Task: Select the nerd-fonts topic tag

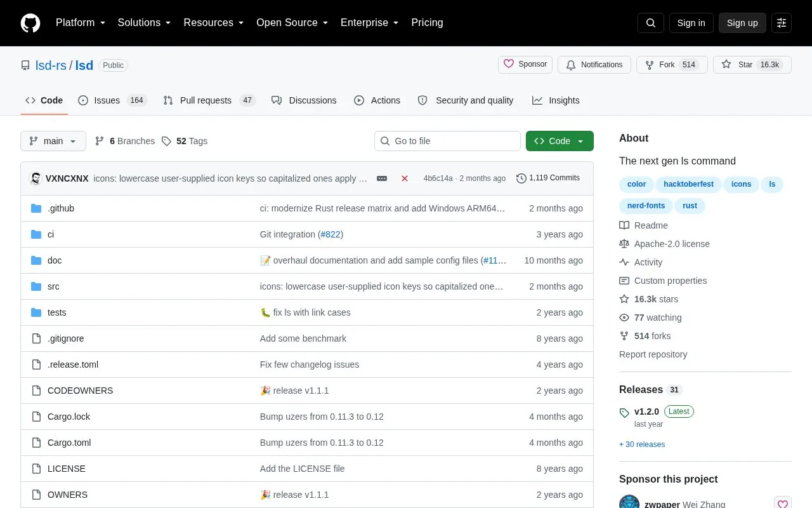Action: (646, 206)
